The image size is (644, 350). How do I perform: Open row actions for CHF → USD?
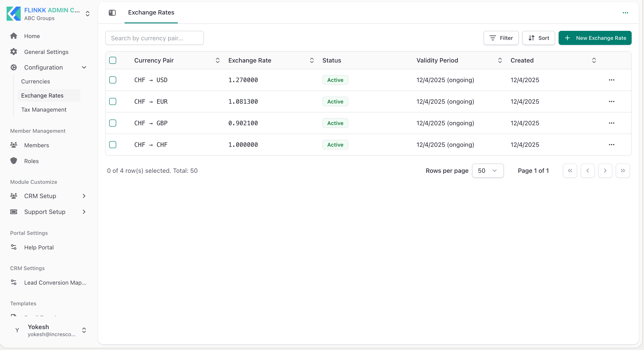[611, 80]
